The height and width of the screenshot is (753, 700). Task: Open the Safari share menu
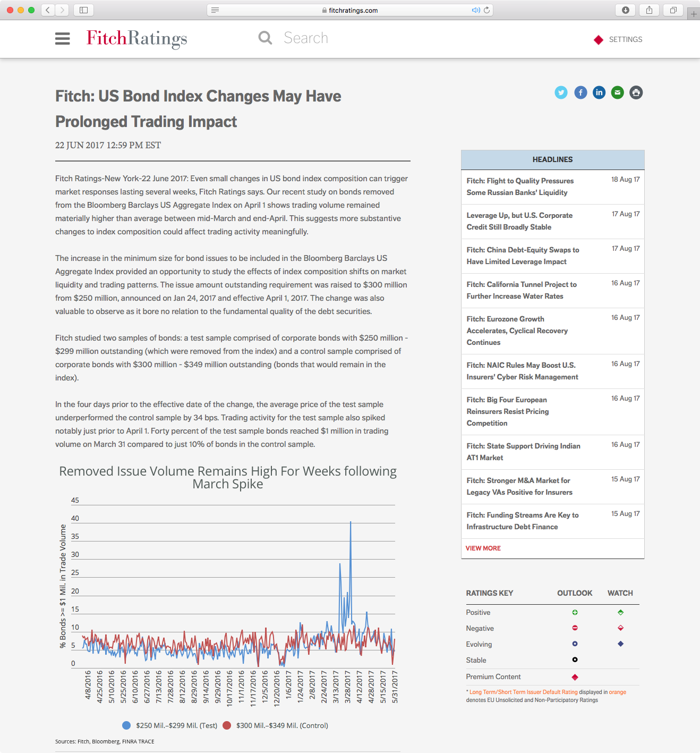[x=649, y=10]
